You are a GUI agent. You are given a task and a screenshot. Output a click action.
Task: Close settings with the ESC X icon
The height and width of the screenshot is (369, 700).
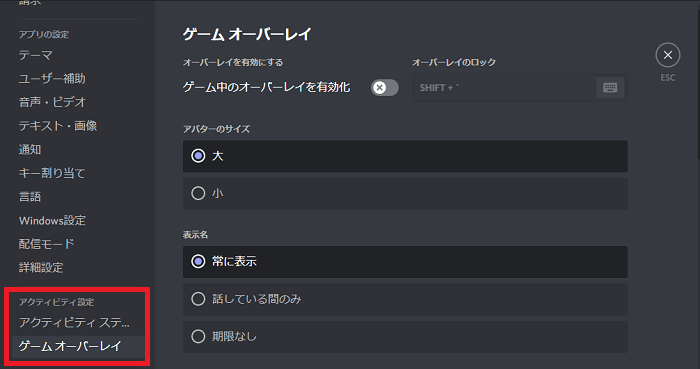click(x=667, y=55)
